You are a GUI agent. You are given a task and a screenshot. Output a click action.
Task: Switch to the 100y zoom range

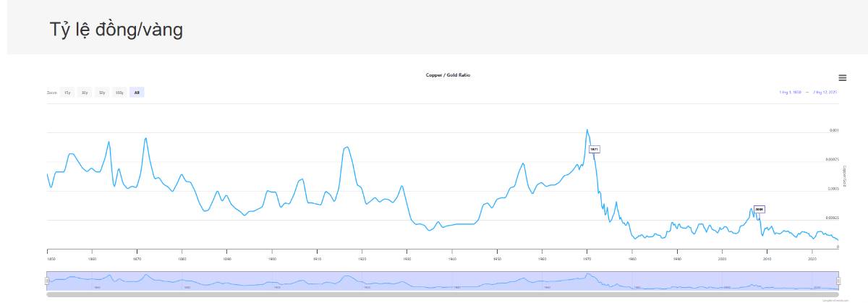point(119,93)
